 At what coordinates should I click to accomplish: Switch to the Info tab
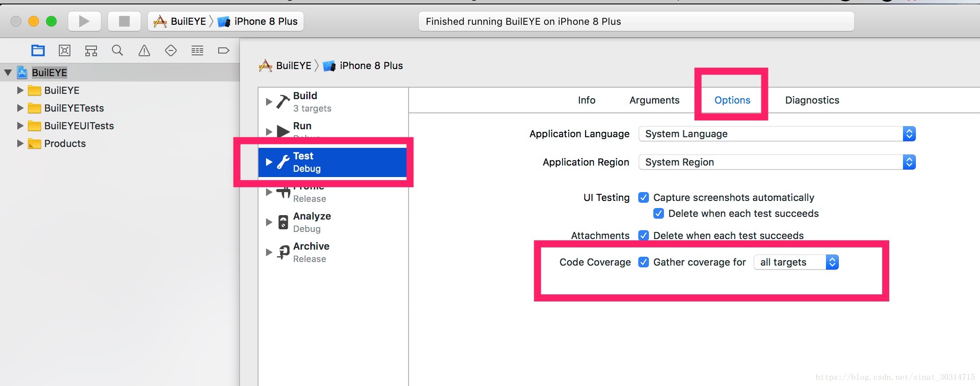coord(586,100)
